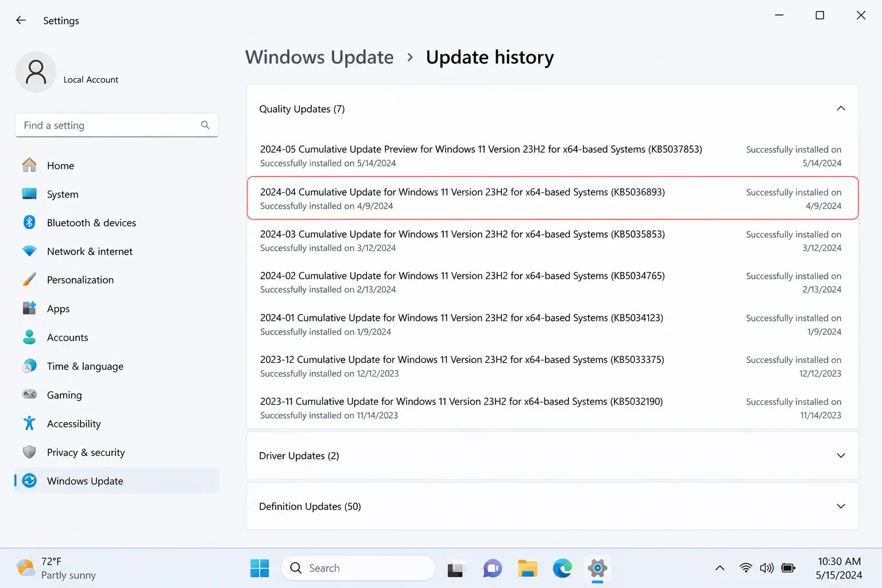Screen dimensions: 882x588
Task: Click the System monitor icon
Action: 29,194
